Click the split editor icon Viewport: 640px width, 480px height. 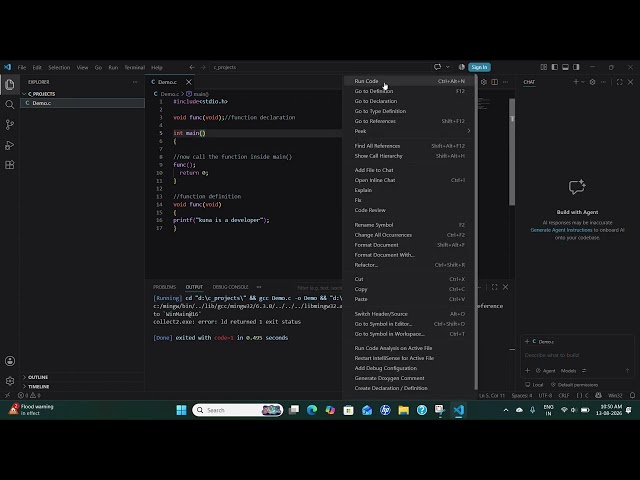click(x=495, y=82)
